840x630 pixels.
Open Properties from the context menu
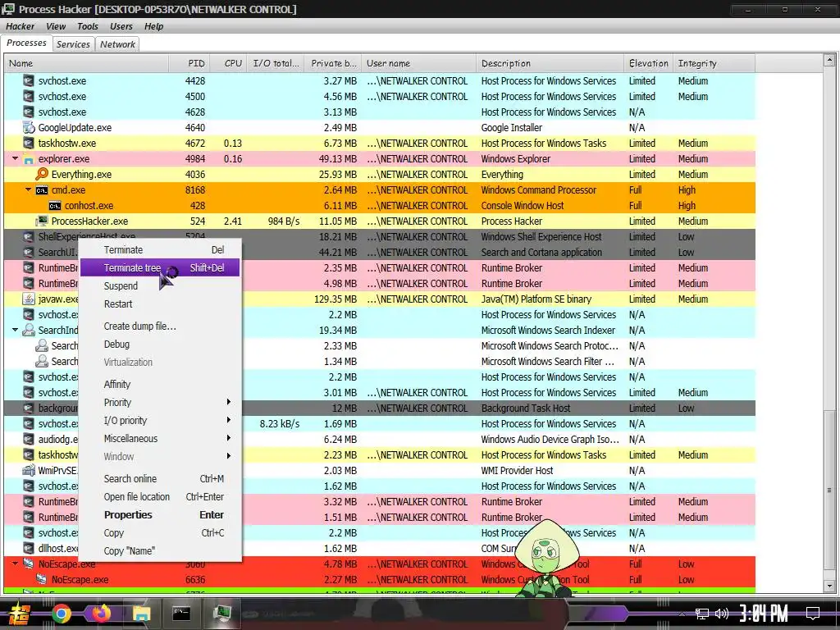(x=160, y=515)
